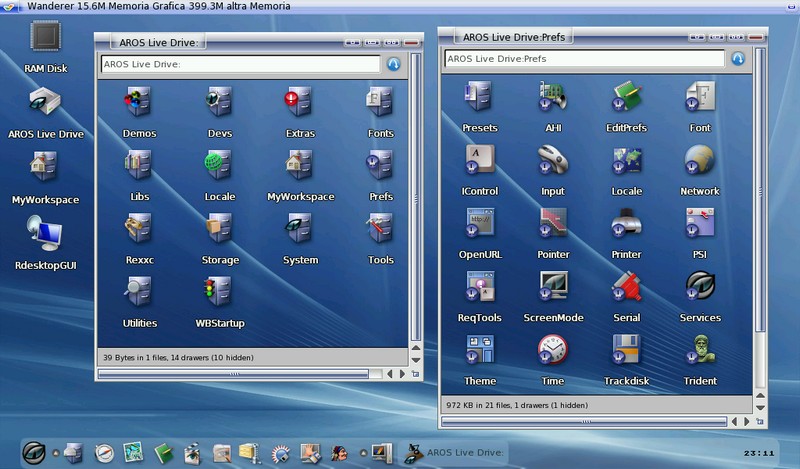The width and height of the screenshot is (800, 469).
Task: Open the Utilities drawer icon
Action: pyautogui.click(x=139, y=291)
